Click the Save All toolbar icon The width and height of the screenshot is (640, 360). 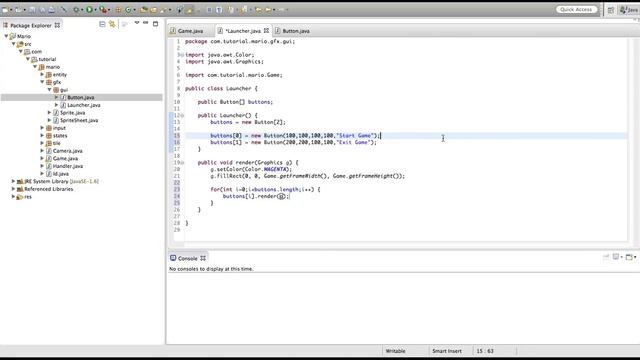tap(42, 10)
